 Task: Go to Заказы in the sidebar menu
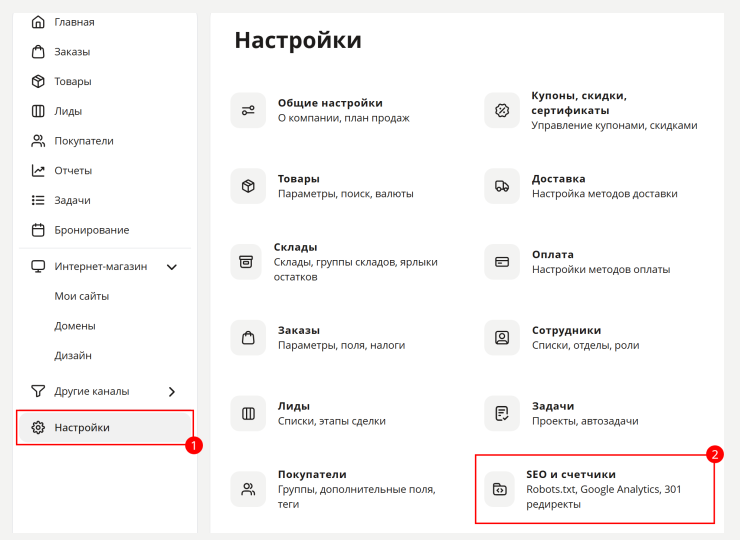pos(72,51)
